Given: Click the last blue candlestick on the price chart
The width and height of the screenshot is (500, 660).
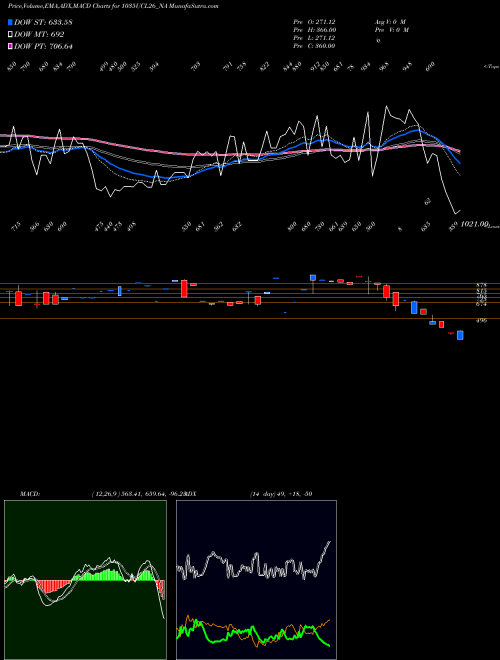Looking at the screenshot, I should tap(460, 335).
